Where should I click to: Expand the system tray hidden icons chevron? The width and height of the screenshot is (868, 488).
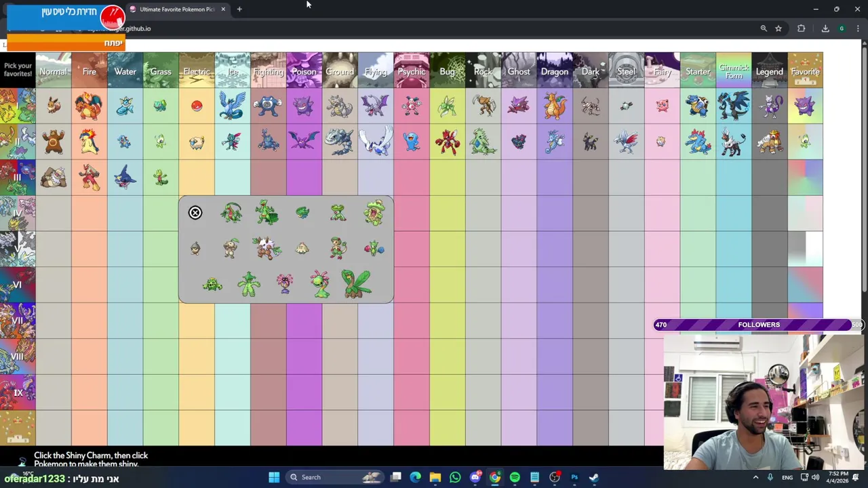[755, 477]
